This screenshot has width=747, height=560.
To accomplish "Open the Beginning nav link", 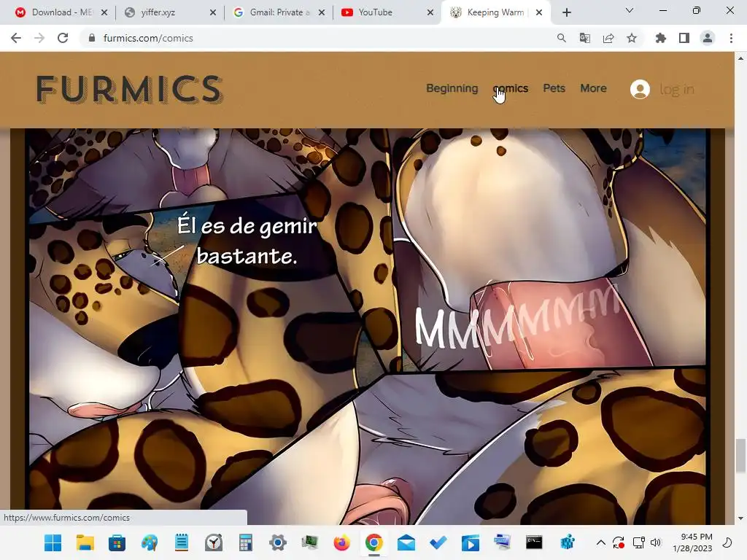I will tap(452, 88).
